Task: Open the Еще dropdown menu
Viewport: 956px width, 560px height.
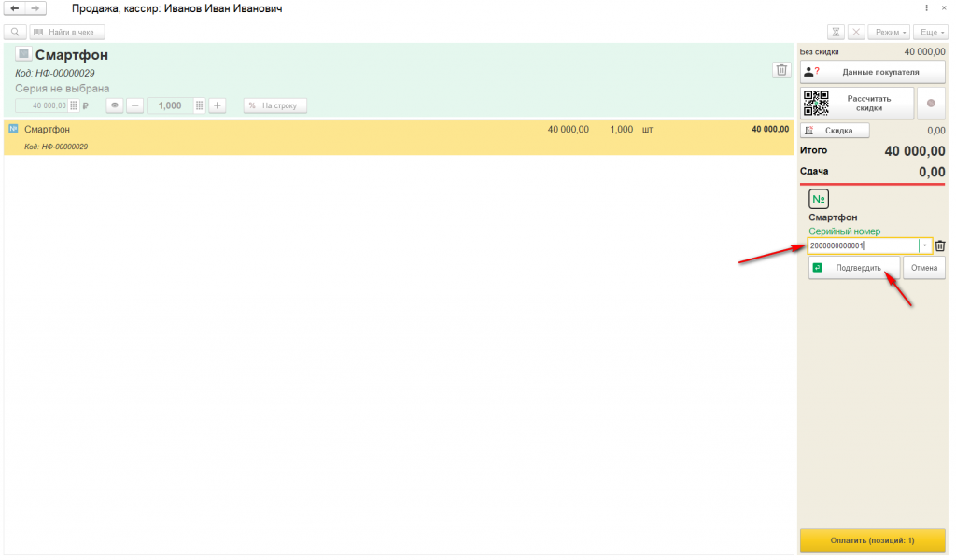Action: pos(931,32)
